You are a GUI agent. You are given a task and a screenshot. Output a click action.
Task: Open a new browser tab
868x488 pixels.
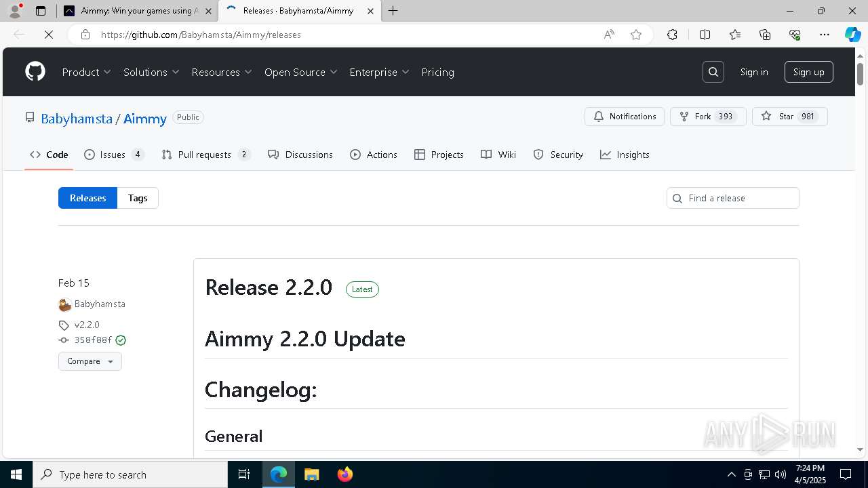tap(393, 11)
